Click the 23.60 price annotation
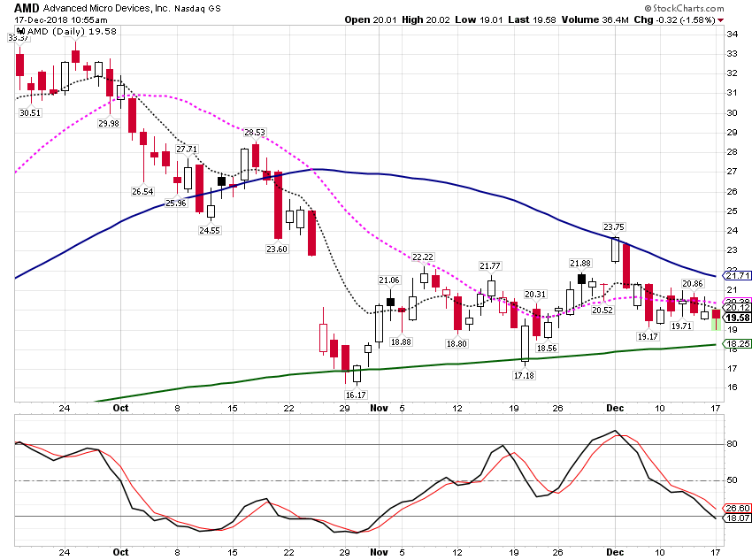The height and width of the screenshot is (560, 752). (277, 249)
